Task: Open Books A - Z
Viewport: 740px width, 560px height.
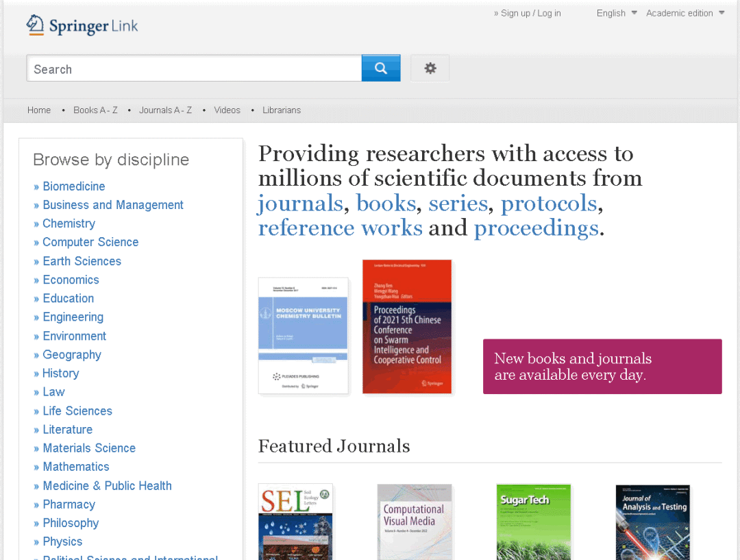Action: click(x=95, y=110)
